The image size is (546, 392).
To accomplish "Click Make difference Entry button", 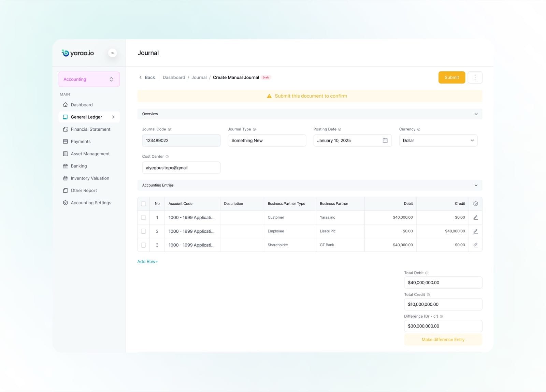I will pos(443,339).
